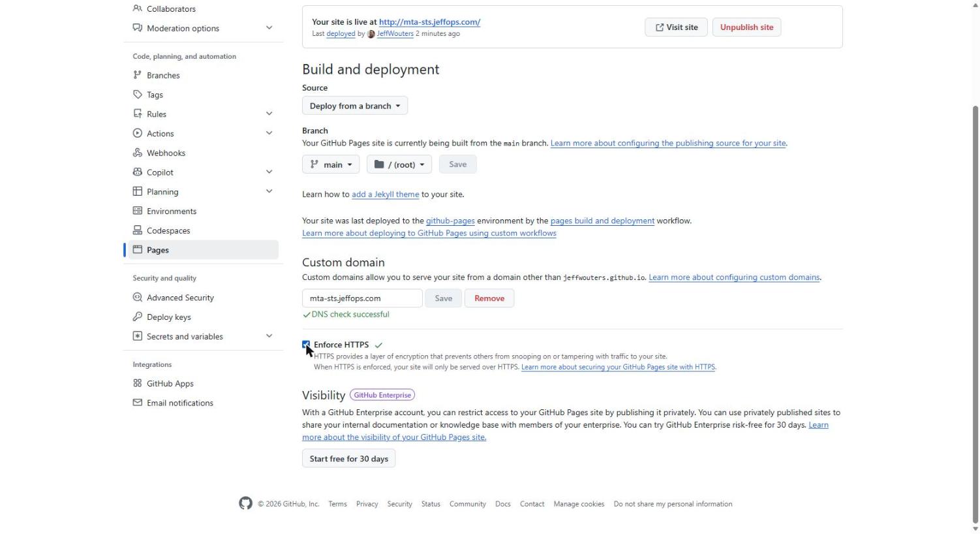Click the deployed link under site URL
Viewport: 980px width, 534px height.
click(x=341, y=34)
